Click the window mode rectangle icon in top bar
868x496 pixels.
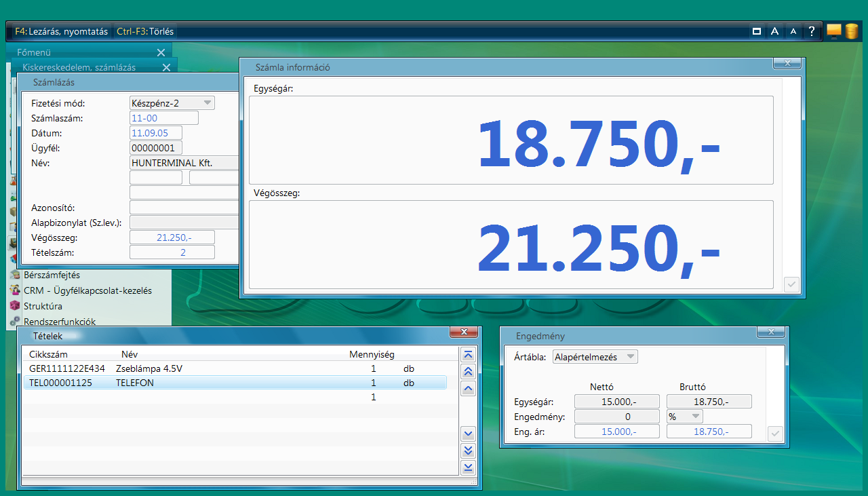tap(757, 31)
